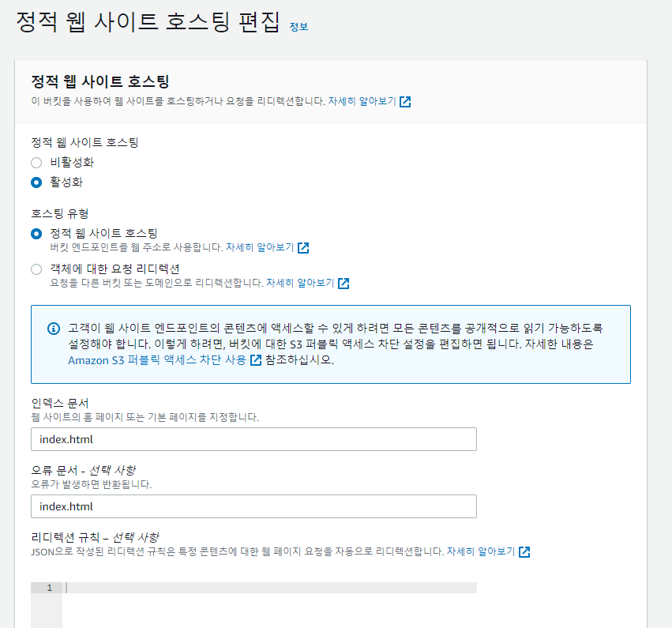
Task: Click line 1 of redirect rules editor
Action: (x=269, y=588)
